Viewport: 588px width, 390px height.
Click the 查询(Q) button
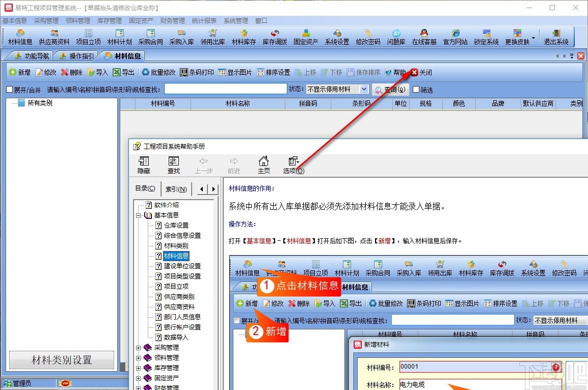(390, 90)
